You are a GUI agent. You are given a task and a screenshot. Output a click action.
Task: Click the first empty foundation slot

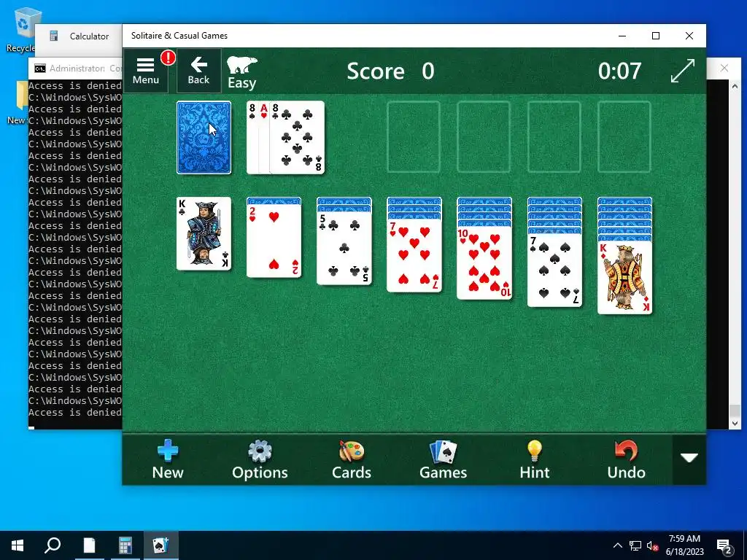(414, 136)
